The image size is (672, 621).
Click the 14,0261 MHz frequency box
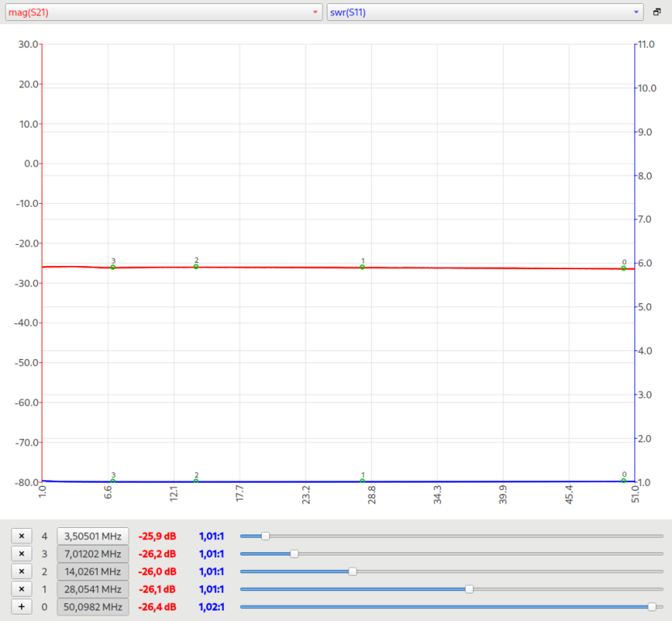92,572
